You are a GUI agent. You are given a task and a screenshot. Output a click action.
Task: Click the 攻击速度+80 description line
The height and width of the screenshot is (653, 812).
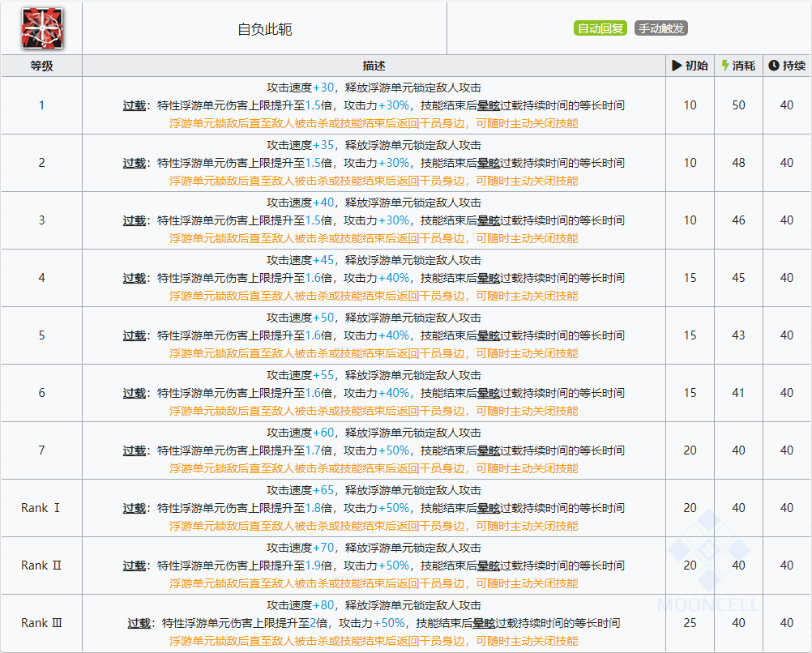[x=374, y=605]
